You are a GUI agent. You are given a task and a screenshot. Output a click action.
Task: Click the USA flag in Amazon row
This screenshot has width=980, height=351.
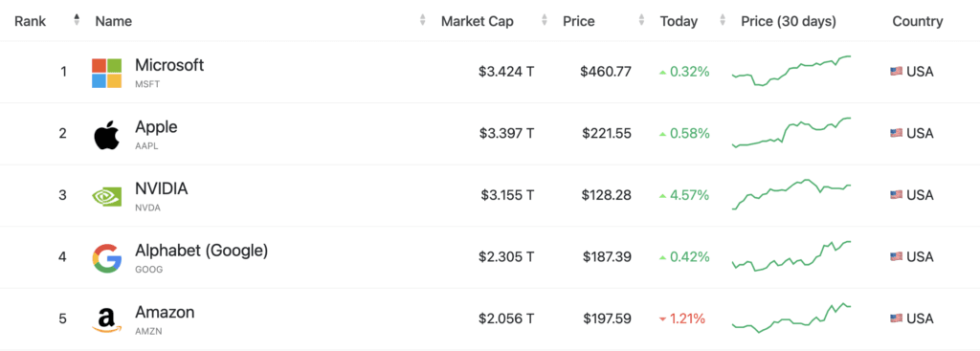pyautogui.click(x=896, y=318)
